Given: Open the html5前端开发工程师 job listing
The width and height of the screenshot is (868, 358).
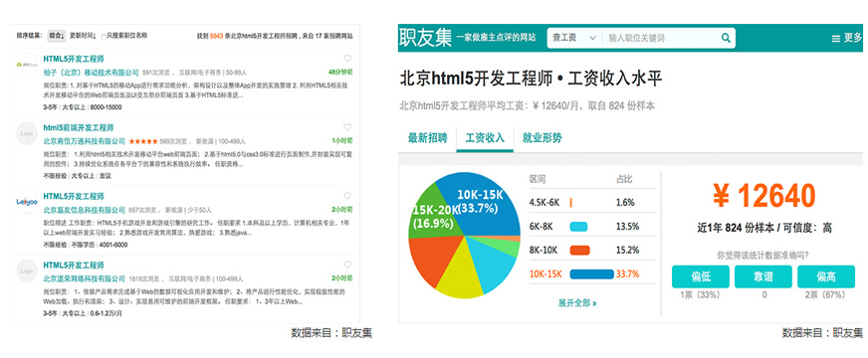Looking at the screenshot, I should tap(79, 128).
